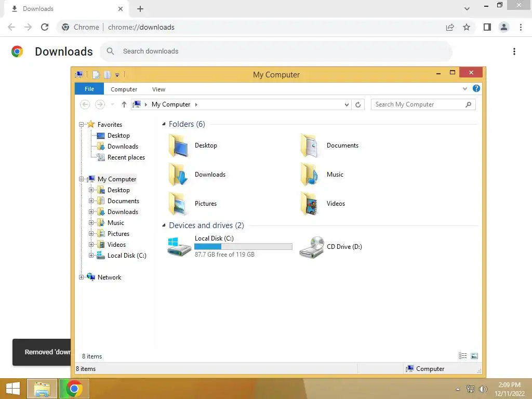The width and height of the screenshot is (532, 399).
Task: Click My Computer breadcrumb in address bar
Action: coord(170,104)
